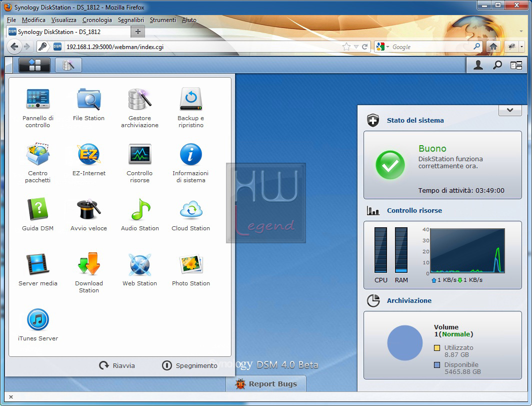532x406 pixels.
Task: Open the Visualizza menu
Action: tap(64, 20)
